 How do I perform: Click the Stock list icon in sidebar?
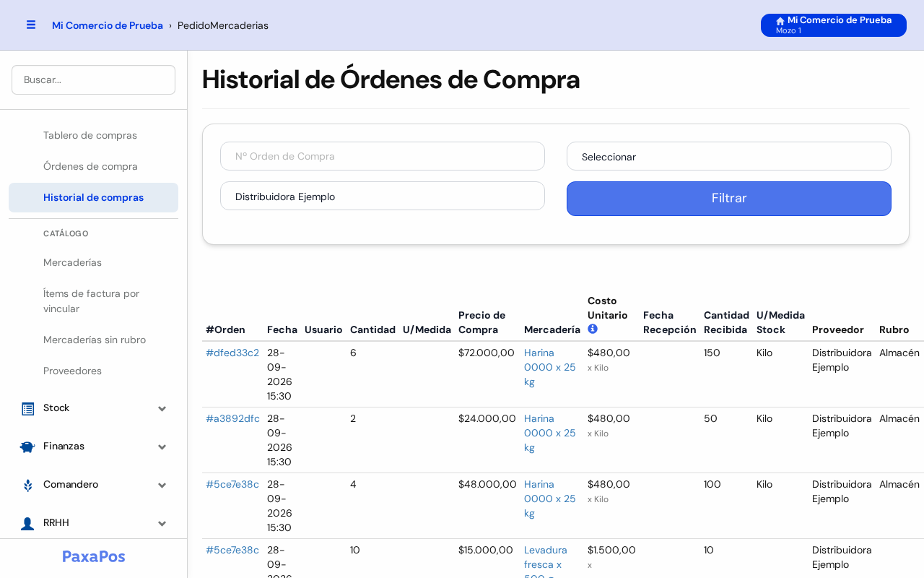coord(27,408)
